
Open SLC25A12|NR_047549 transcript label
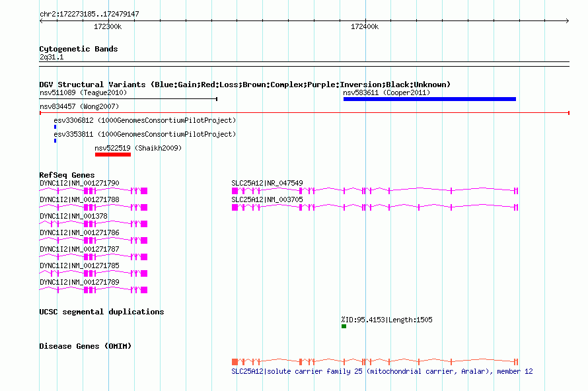(x=267, y=183)
